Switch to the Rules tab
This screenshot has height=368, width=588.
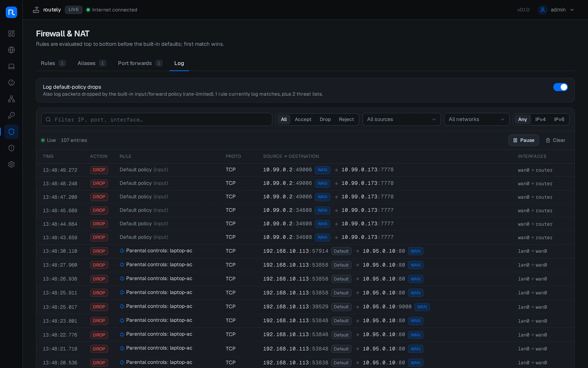click(53, 63)
